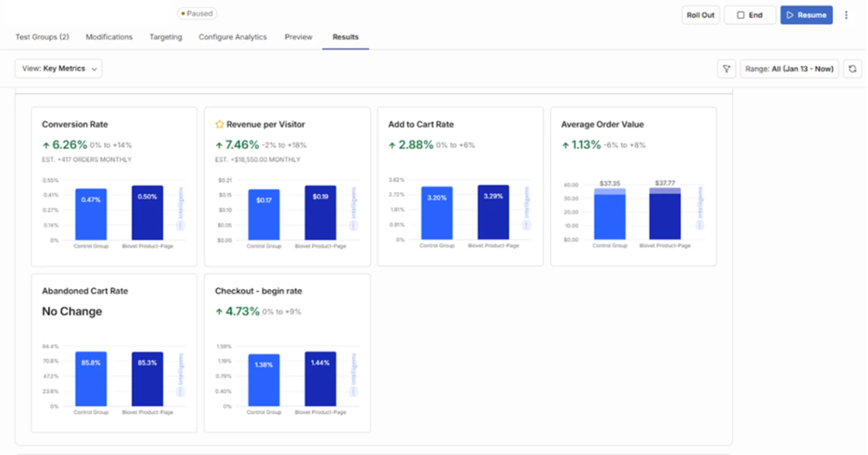Refresh results with the reload icon
The width and height of the screenshot is (868, 455).
point(853,69)
